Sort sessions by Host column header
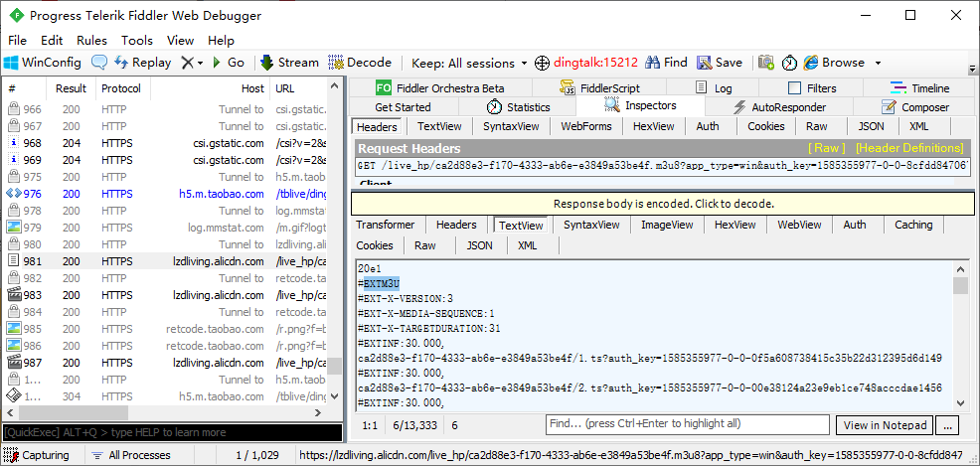Viewport: 980px width, 466px height. [x=211, y=88]
